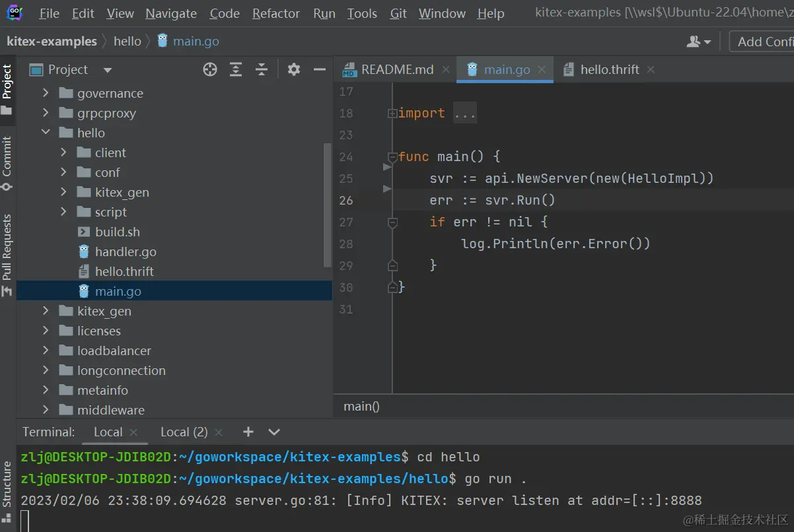Open the Help menu
The image size is (794, 532).
[491, 13]
